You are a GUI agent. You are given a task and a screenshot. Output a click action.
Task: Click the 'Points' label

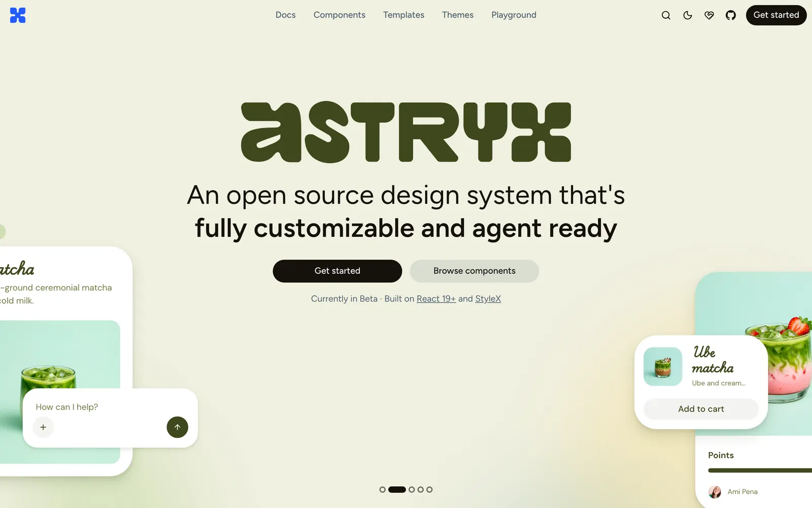pyautogui.click(x=721, y=455)
